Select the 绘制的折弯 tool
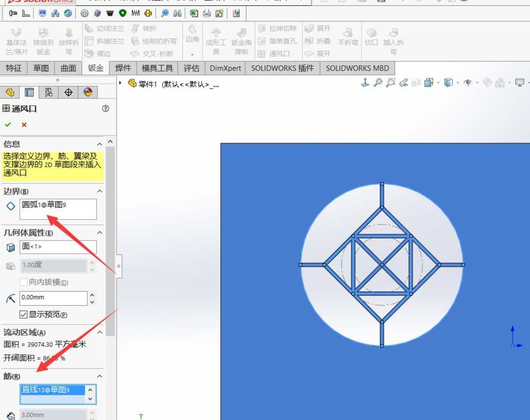Image resolution: width=530 pixels, height=420 pixels. coord(155,41)
